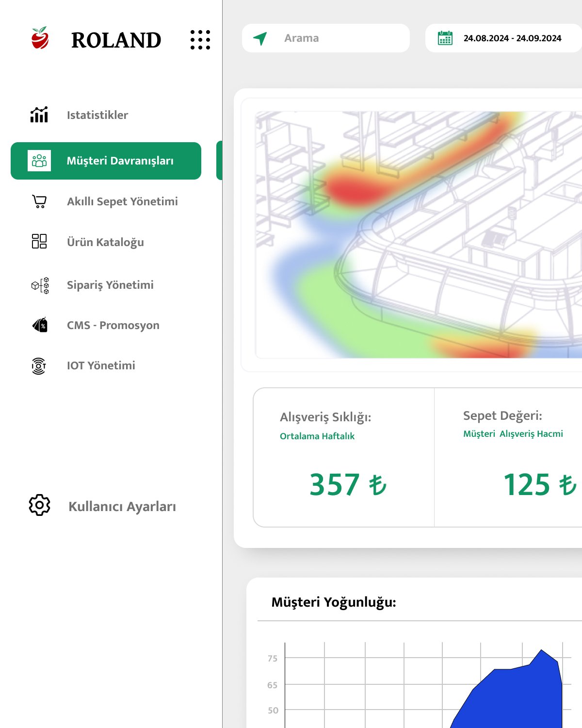Go to Sipariş Yönetimi page
The width and height of the screenshot is (582, 728).
click(110, 285)
